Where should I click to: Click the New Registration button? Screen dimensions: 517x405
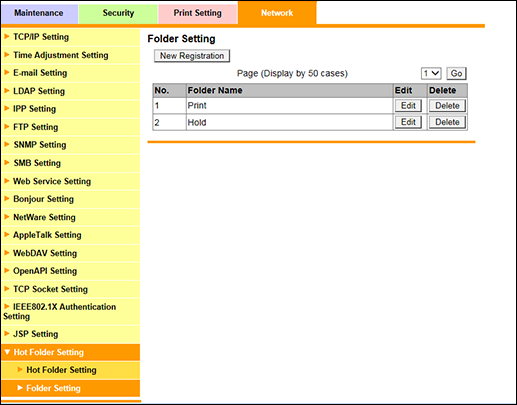[192, 56]
